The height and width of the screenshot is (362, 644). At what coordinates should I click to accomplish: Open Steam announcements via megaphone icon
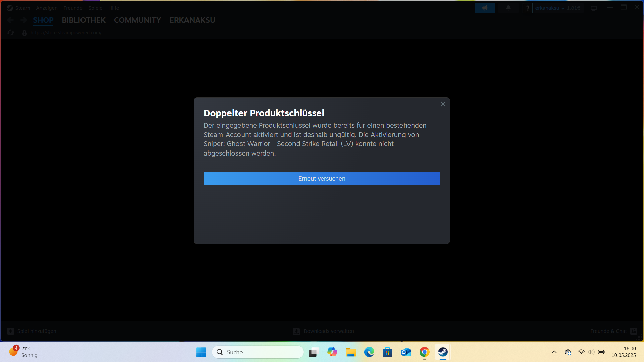(485, 8)
